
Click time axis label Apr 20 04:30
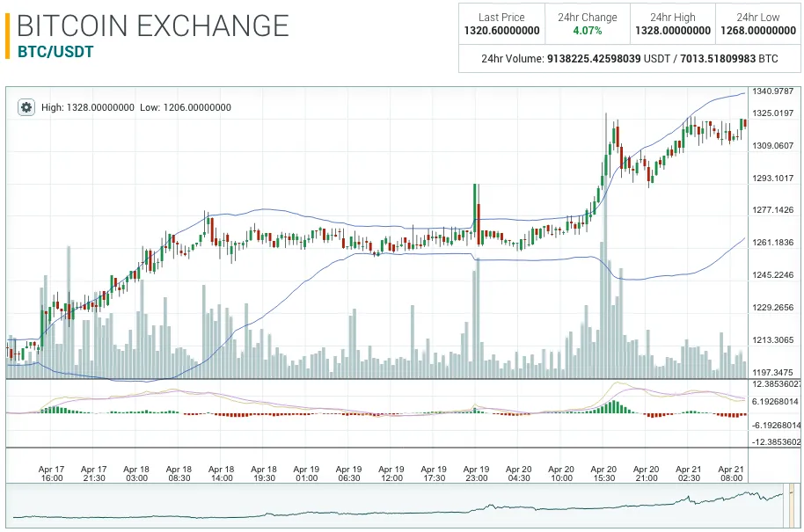point(519,474)
